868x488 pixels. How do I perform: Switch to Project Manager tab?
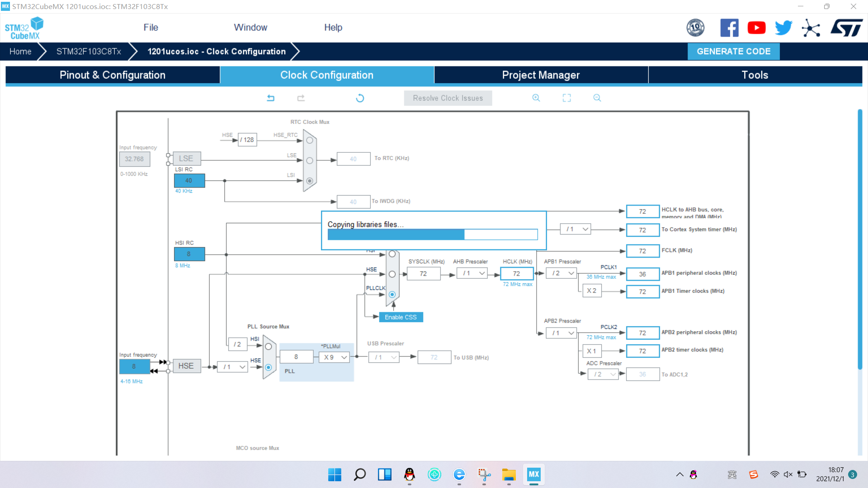(541, 75)
